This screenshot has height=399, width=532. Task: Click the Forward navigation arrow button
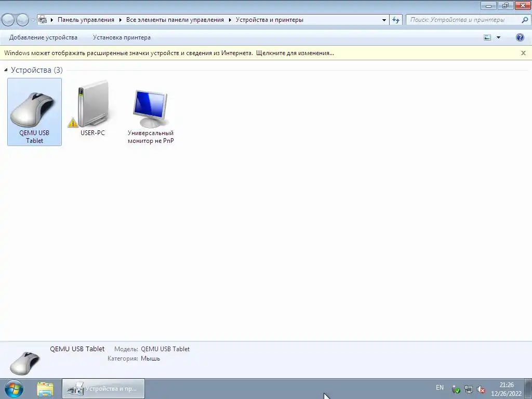(x=22, y=20)
